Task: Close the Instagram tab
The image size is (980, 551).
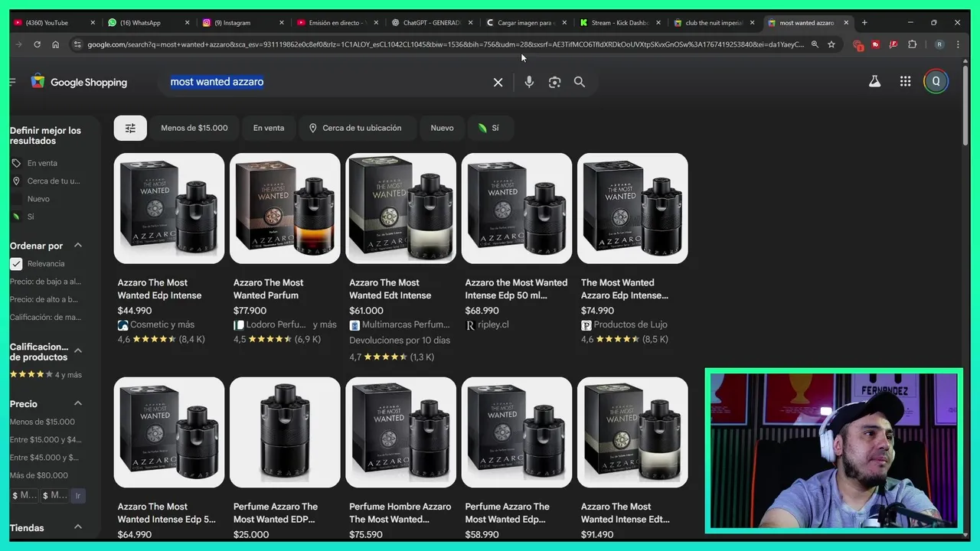Action: click(x=282, y=23)
